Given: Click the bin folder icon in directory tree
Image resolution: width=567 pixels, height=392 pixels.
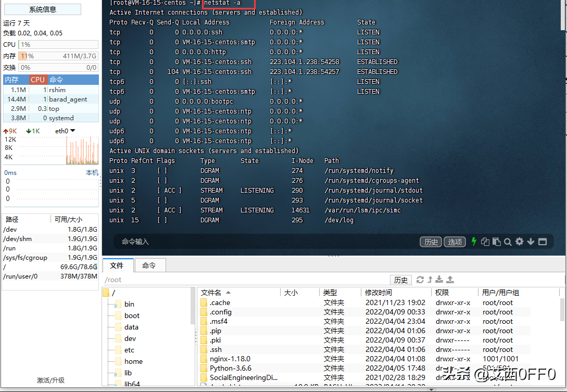Looking at the screenshot, I should (x=118, y=304).
